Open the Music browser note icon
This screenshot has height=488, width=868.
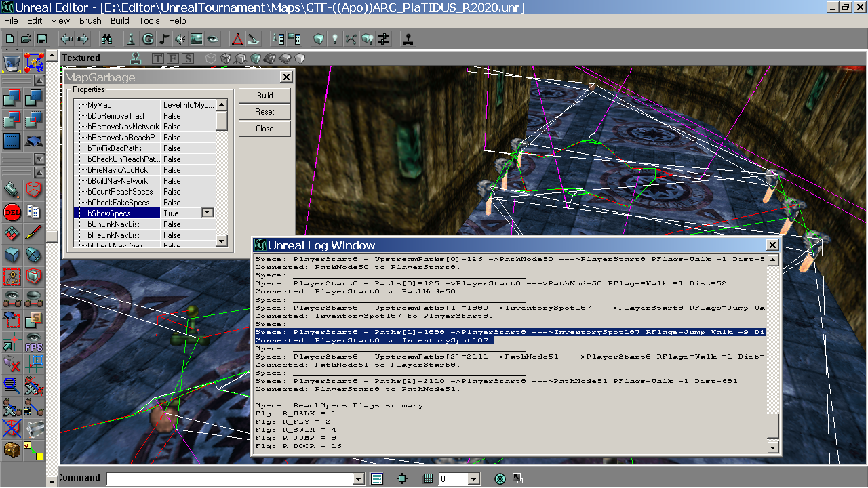click(x=164, y=39)
